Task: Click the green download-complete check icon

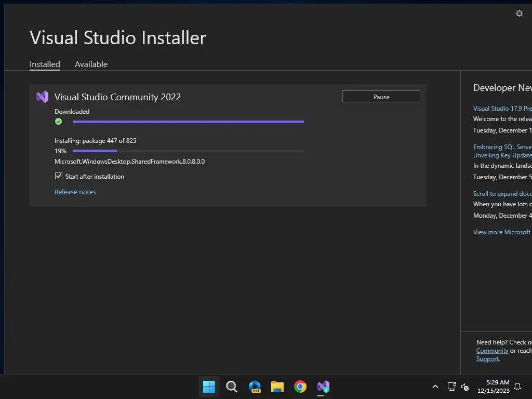Action: [x=58, y=122]
